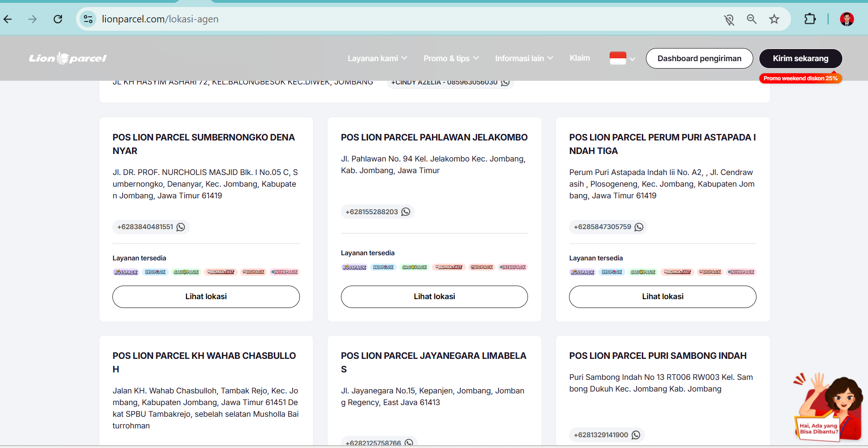
Task: Click INTERPACK badge in Sumbernongko Denanyar card
Action: (285, 272)
